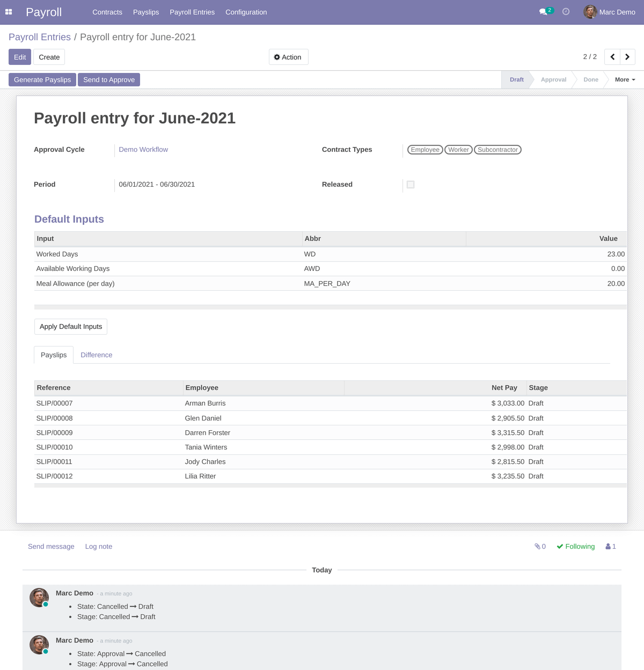
Task: Click the Generate Payslips button
Action: [42, 79]
